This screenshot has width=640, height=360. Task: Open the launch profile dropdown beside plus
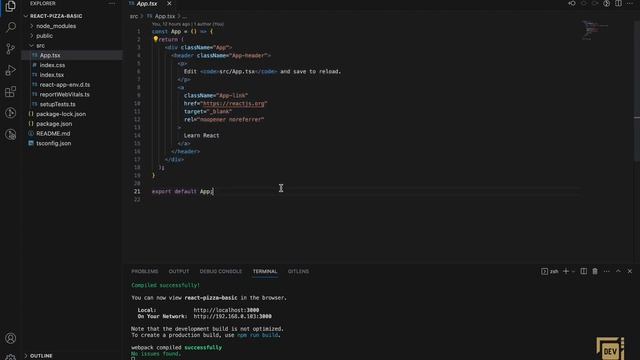[x=573, y=271]
